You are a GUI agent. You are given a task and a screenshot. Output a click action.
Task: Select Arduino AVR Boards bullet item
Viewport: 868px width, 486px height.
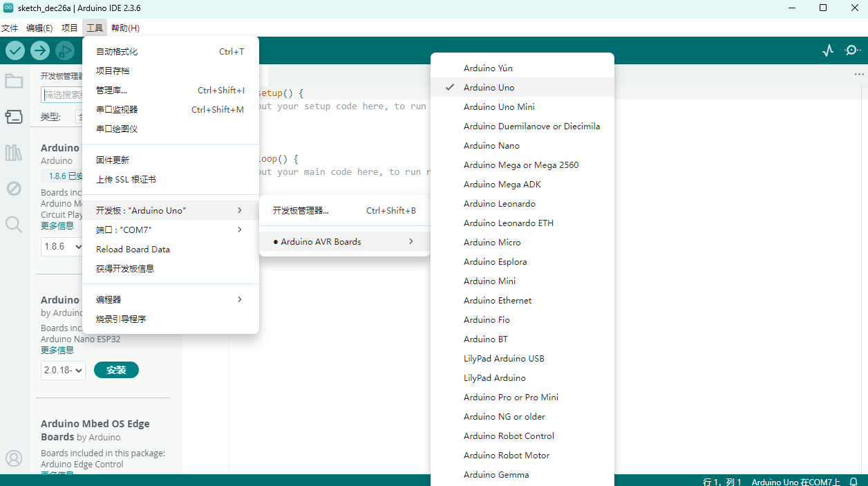tap(344, 241)
